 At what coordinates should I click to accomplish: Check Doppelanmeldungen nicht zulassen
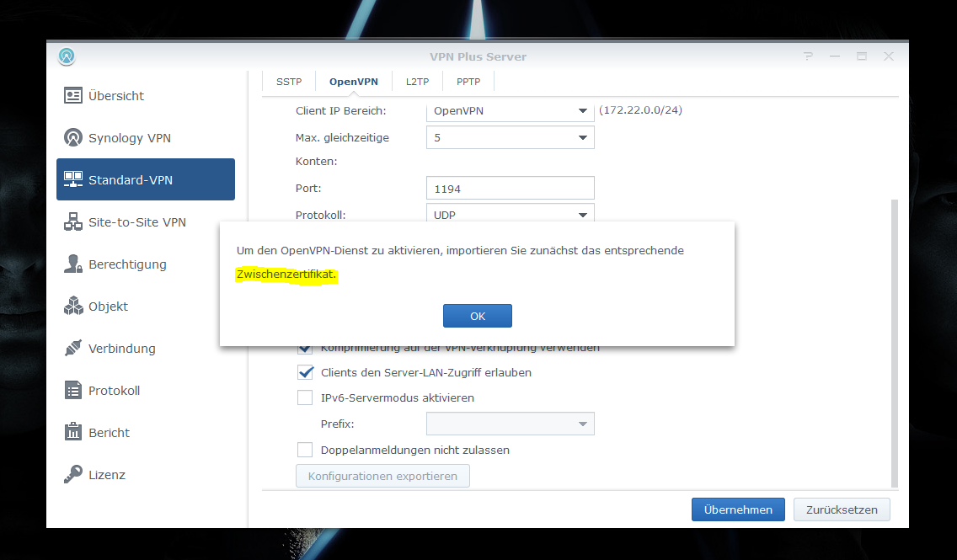tap(305, 450)
